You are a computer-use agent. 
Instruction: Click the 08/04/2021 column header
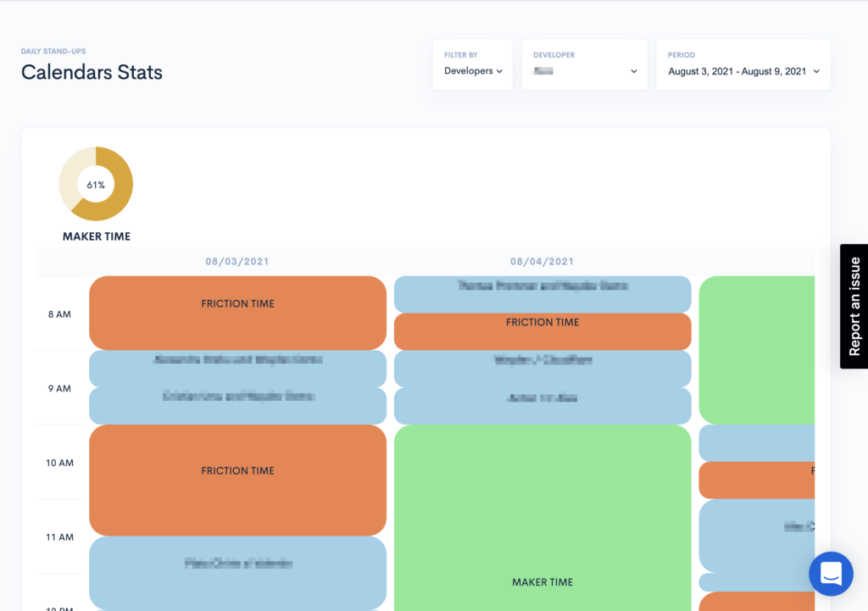(x=542, y=262)
